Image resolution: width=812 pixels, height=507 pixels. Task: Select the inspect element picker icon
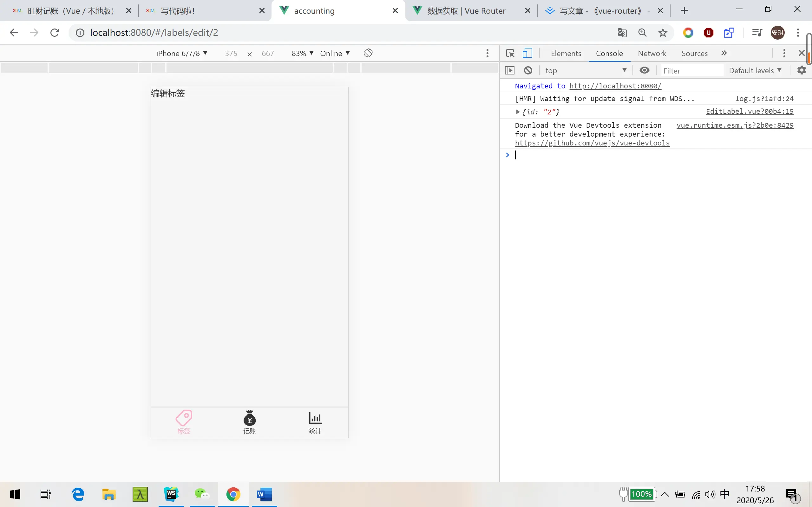click(510, 53)
